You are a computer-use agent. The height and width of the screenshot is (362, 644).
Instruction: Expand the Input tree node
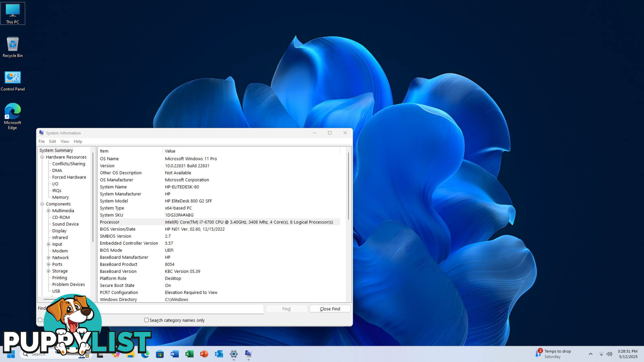[48, 244]
